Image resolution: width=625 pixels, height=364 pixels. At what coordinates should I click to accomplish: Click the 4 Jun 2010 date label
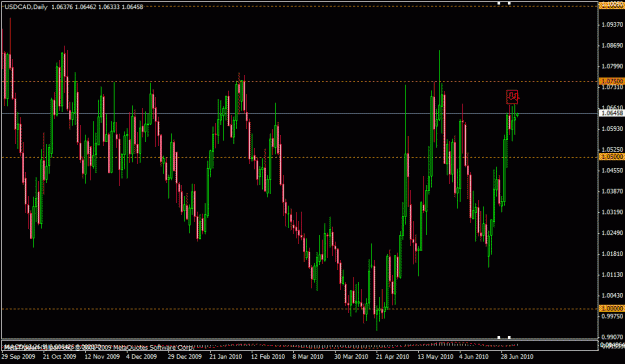[474, 356]
